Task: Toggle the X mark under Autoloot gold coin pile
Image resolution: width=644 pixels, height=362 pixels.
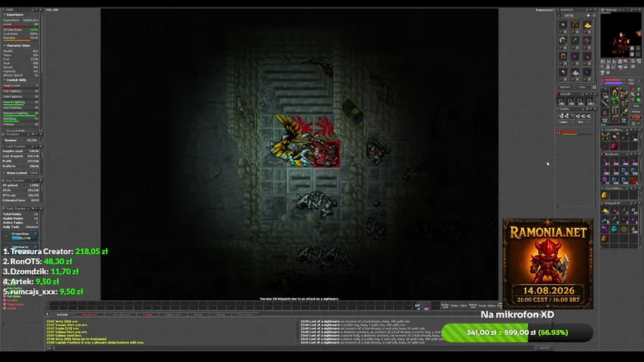Action: [590, 32]
